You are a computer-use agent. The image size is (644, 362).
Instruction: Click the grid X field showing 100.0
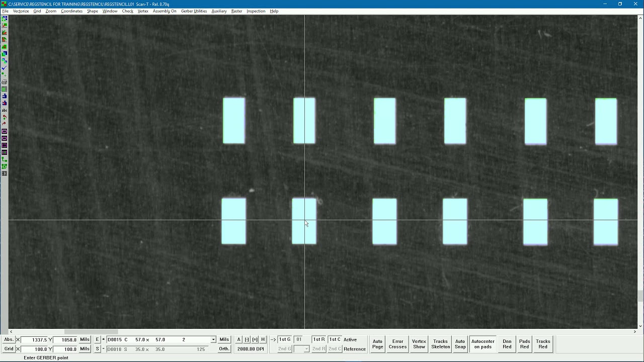[34, 349]
